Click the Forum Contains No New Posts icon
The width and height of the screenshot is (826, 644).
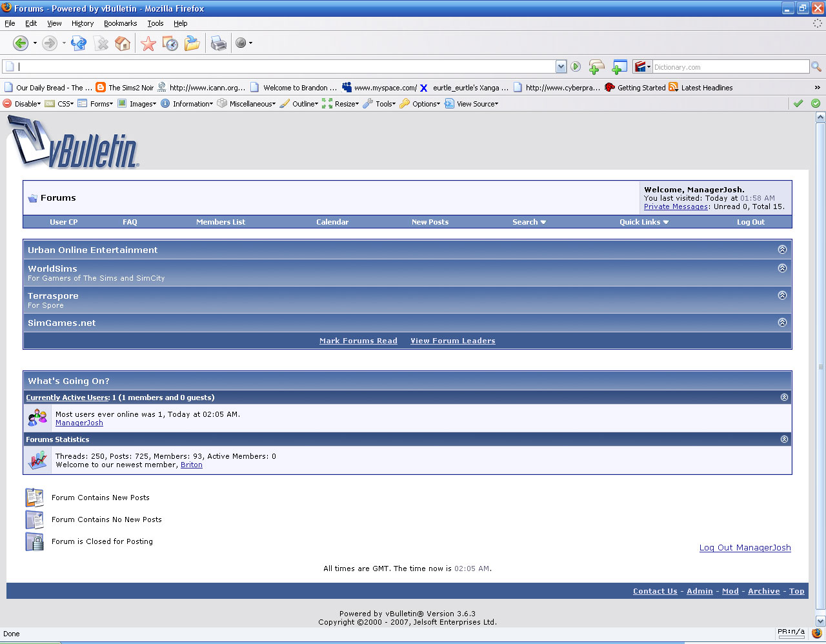coord(34,519)
